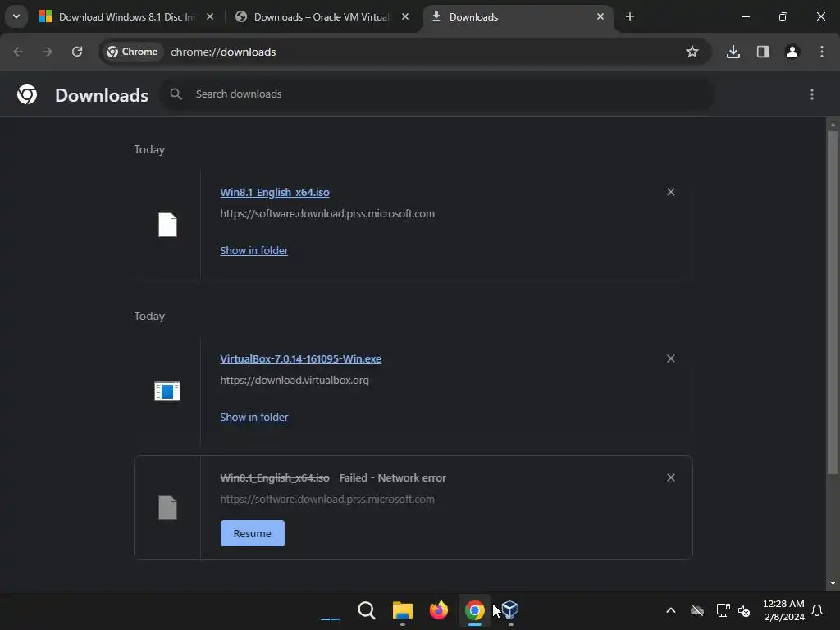Remove completed Win8.1_English_x64.iso from list
This screenshot has height=630, width=840.
(671, 192)
